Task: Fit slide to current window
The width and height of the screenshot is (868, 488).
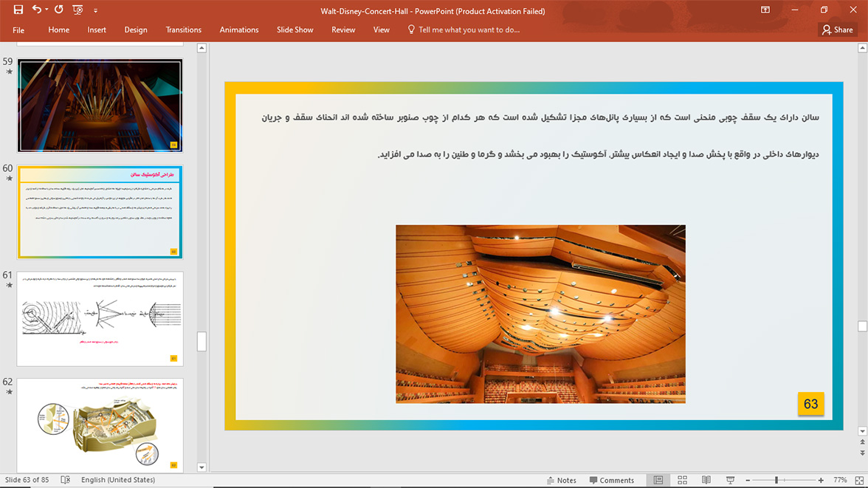Action: [859, 480]
